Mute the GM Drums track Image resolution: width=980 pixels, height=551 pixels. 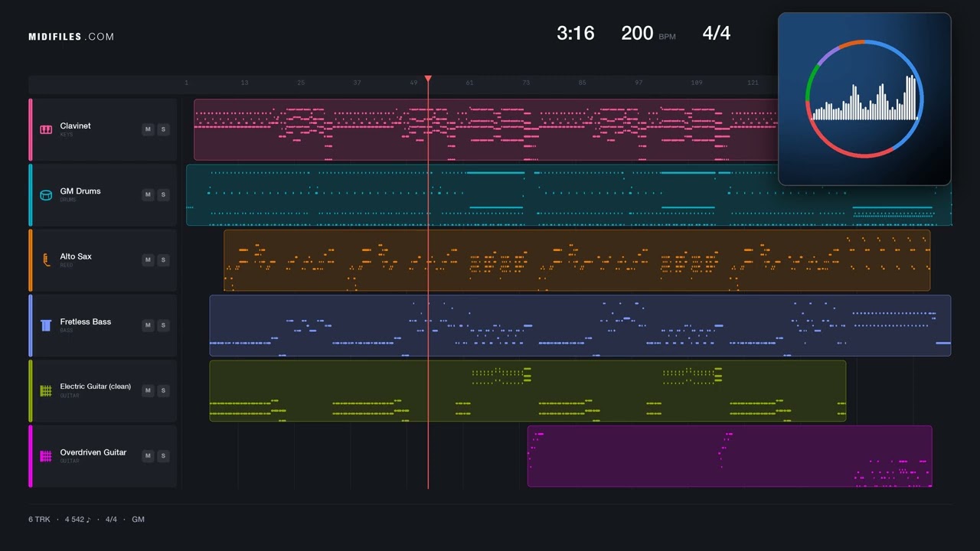[148, 194]
